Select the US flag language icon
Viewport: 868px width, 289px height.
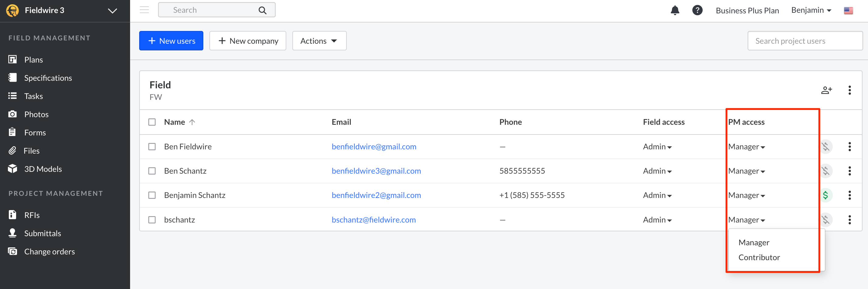coord(848,10)
